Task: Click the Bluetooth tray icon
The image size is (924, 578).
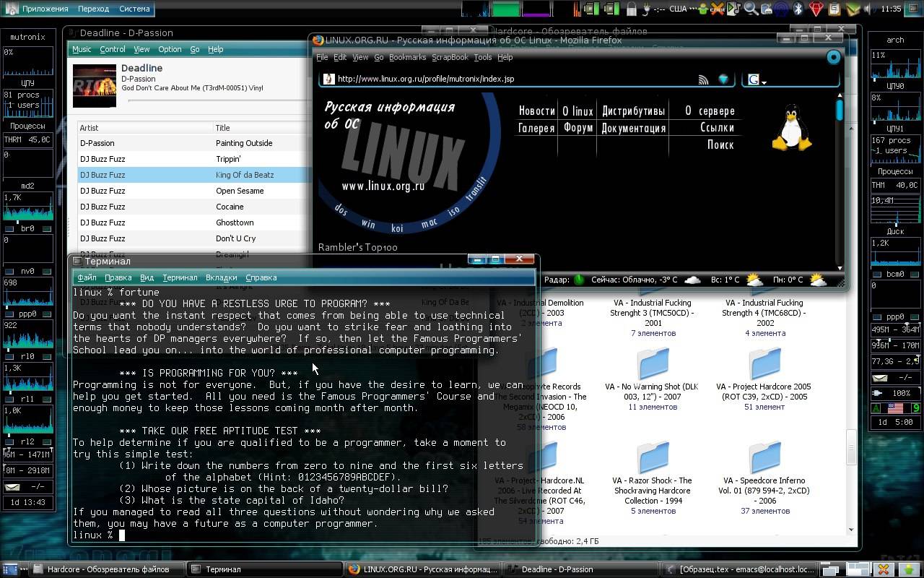Action: click(798, 9)
